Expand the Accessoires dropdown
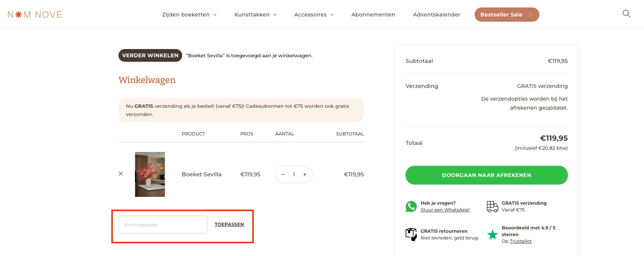 pos(313,15)
